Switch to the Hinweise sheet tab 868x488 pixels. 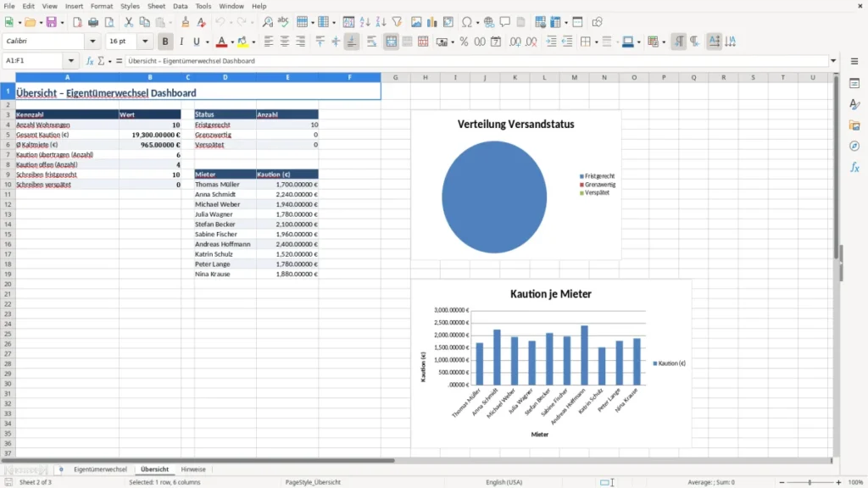click(x=193, y=469)
